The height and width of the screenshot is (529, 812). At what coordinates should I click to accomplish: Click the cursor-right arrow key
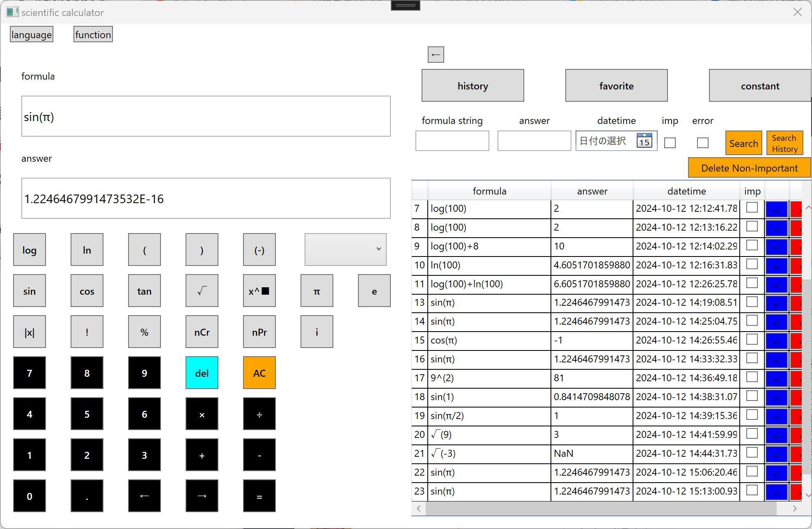(x=202, y=496)
